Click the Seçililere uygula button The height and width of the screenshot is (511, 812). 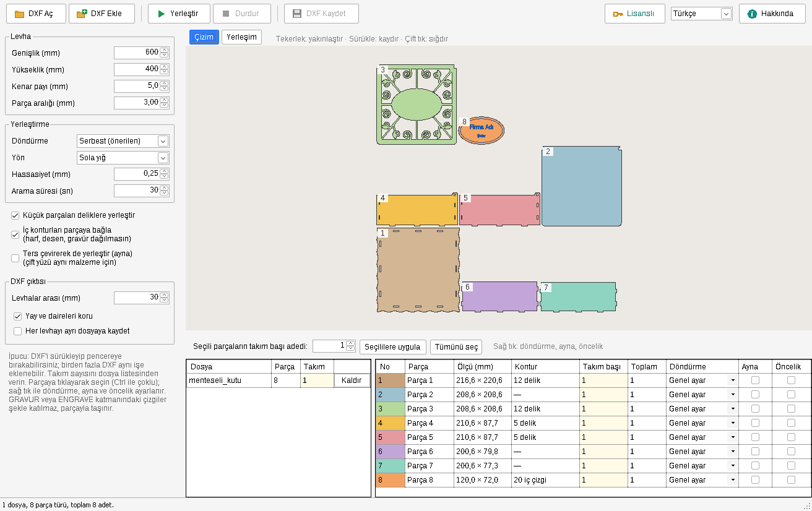coord(393,346)
